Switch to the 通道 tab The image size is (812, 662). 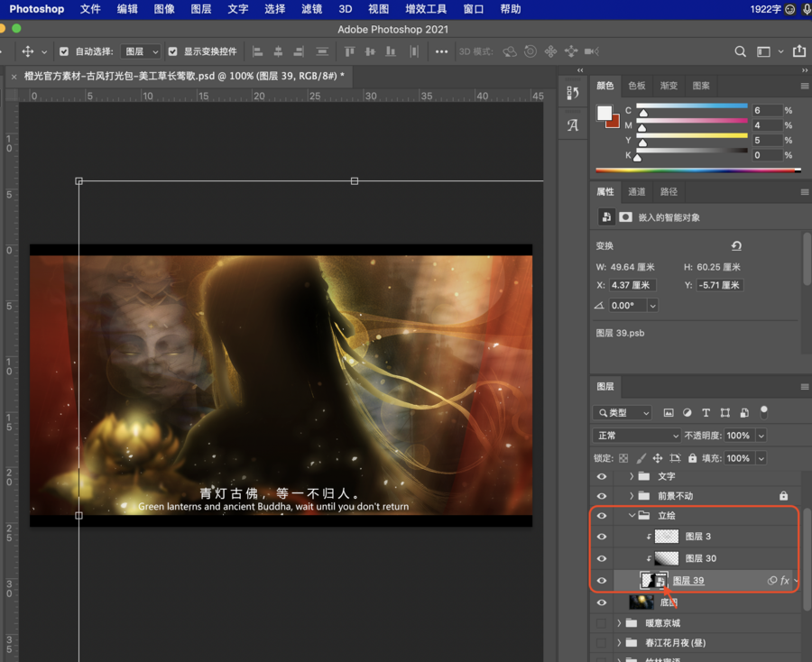pyautogui.click(x=637, y=192)
